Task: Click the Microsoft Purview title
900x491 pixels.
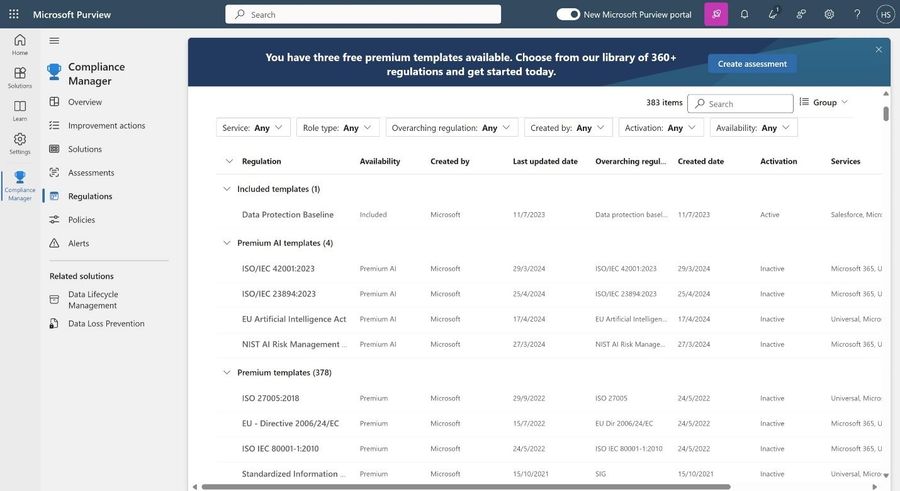Action: point(72,14)
